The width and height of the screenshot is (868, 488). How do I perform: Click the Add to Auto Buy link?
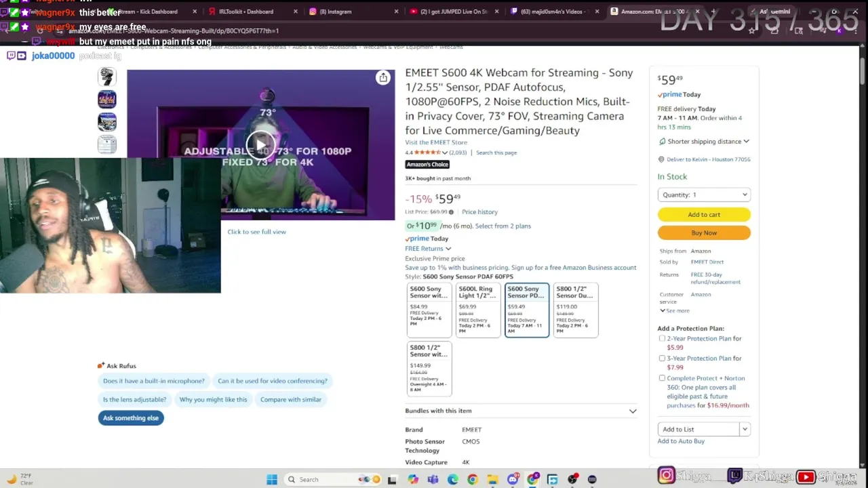click(681, 441)
